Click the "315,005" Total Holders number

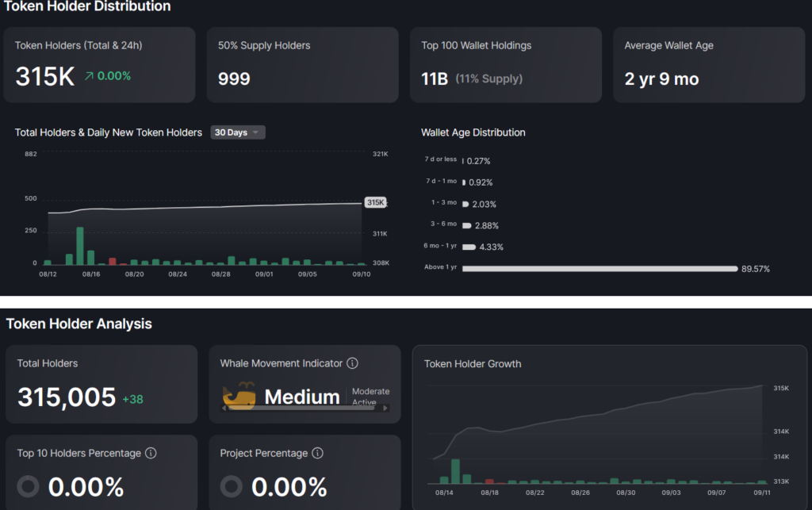[67, 397]
